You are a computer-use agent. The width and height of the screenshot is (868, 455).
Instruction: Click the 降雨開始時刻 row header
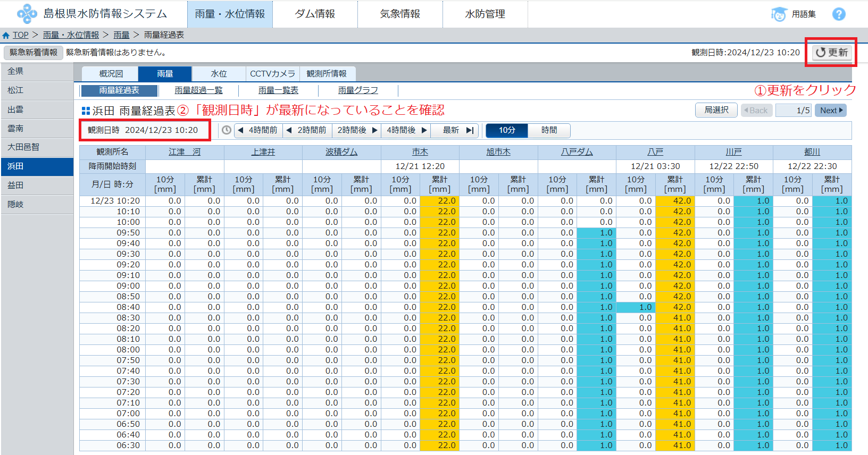(x=113, y=166)
